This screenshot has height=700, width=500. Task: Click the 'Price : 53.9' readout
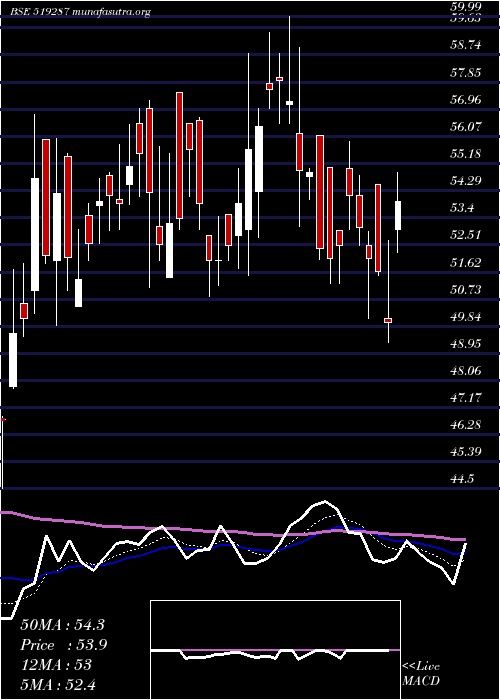pyautogui.click(x=64, y=645)
